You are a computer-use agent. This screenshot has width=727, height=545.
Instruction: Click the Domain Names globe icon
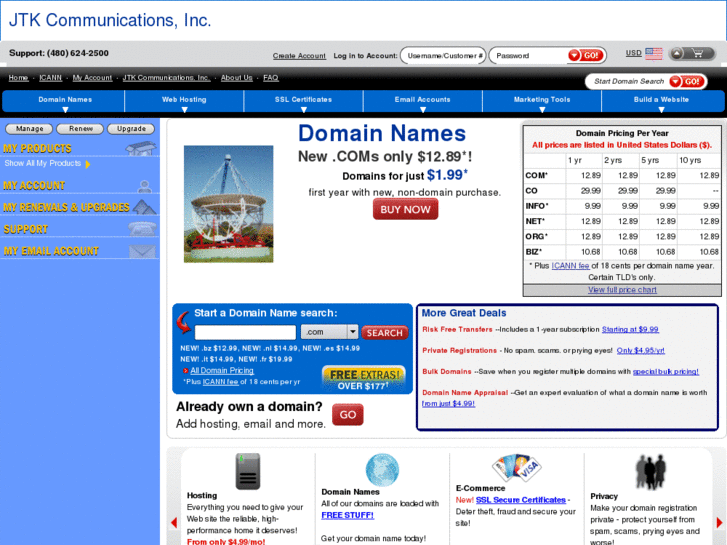382,469
